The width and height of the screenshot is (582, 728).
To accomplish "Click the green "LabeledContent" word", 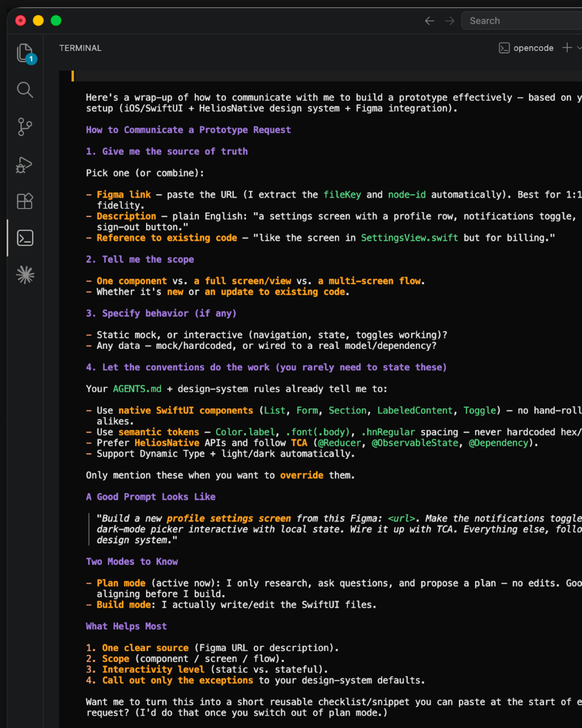I will pos(415,411).
